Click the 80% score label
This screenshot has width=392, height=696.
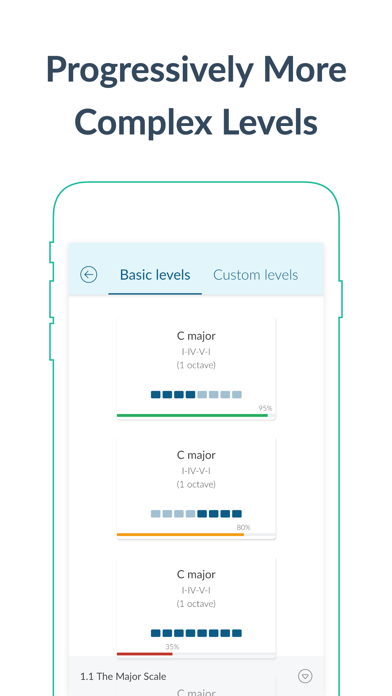[243, 527]
